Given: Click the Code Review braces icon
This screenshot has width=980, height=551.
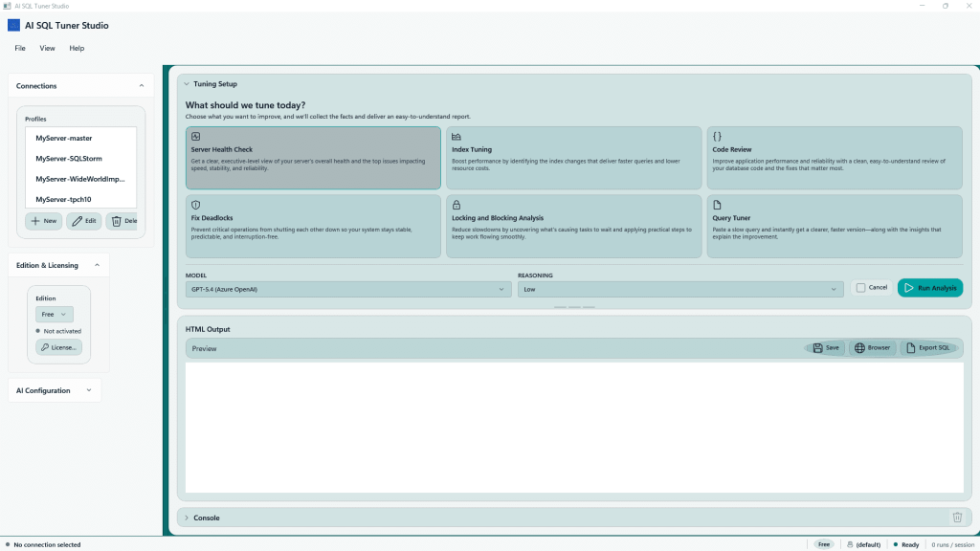Looking at the screenshot, I should 717,136.
